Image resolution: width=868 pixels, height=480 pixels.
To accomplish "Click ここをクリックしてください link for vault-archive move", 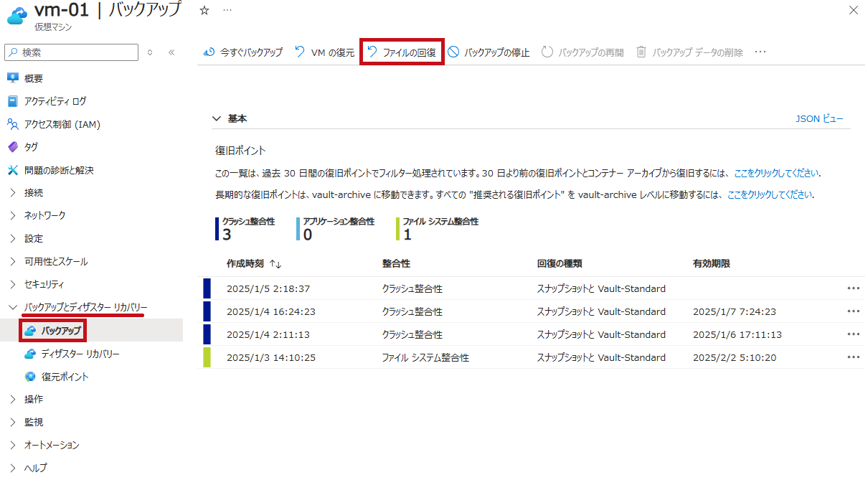I will click(x=770, y=194).
